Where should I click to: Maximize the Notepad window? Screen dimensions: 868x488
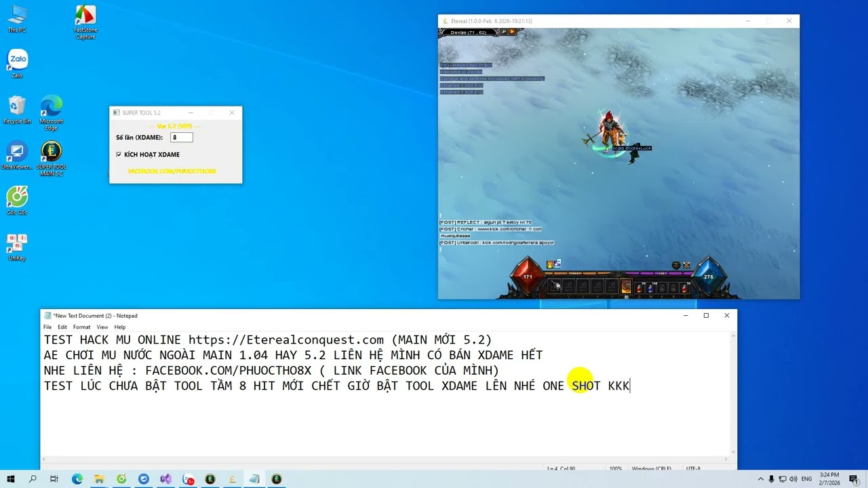[706, 315]
